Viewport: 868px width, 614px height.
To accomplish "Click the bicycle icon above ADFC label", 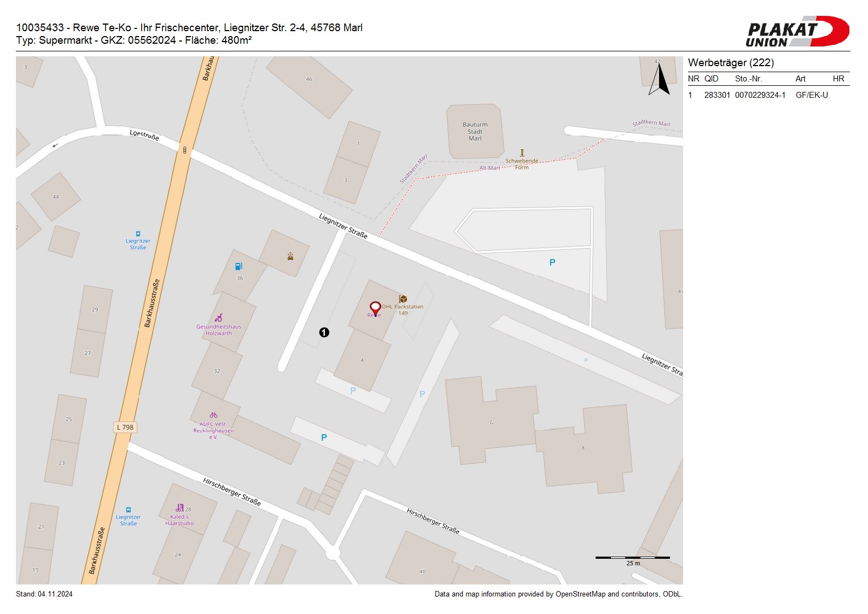I will tap(213, 415).
